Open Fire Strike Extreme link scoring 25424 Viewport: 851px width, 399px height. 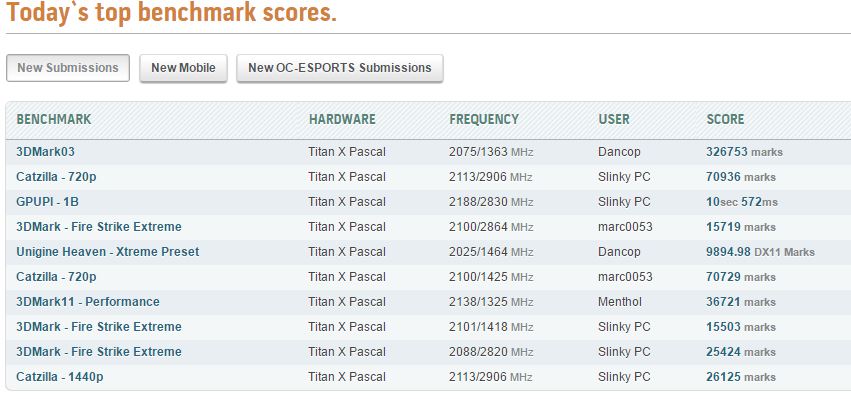[99, 352]
